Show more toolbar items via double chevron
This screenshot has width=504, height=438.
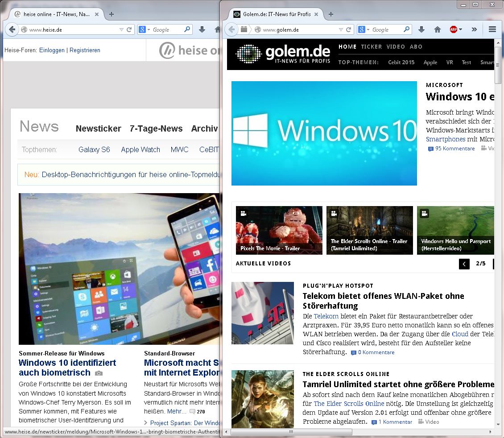click(474, 29)
